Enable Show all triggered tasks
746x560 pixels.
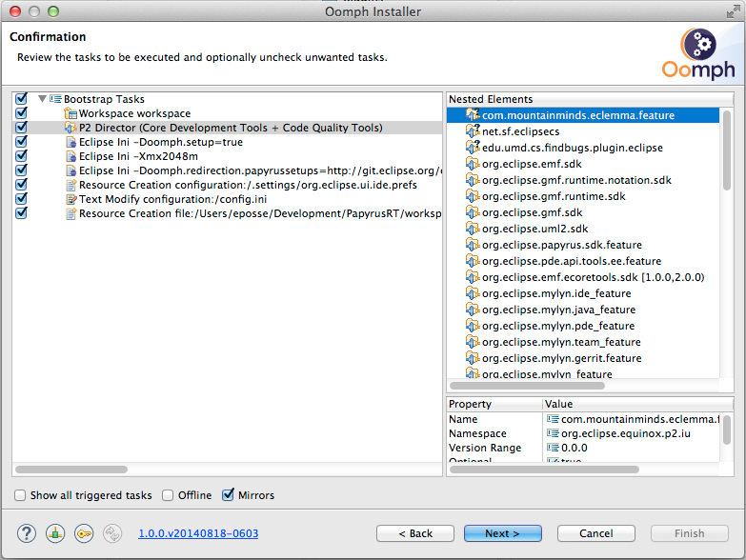tap(20, 495)
